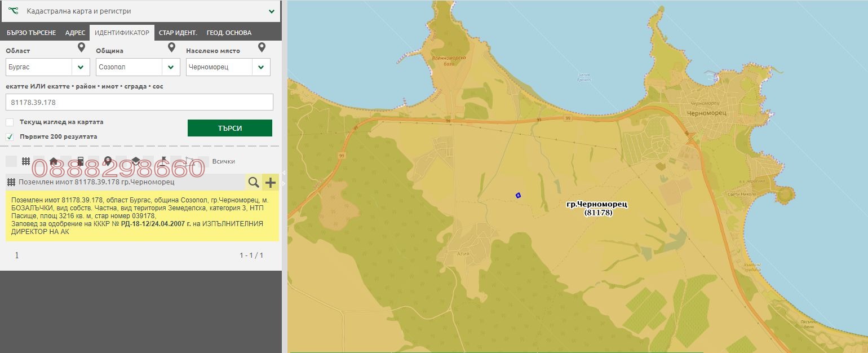868x353 pixels.
Task: Open the Община dropdown showing Созопол
Action: (171, 67)
